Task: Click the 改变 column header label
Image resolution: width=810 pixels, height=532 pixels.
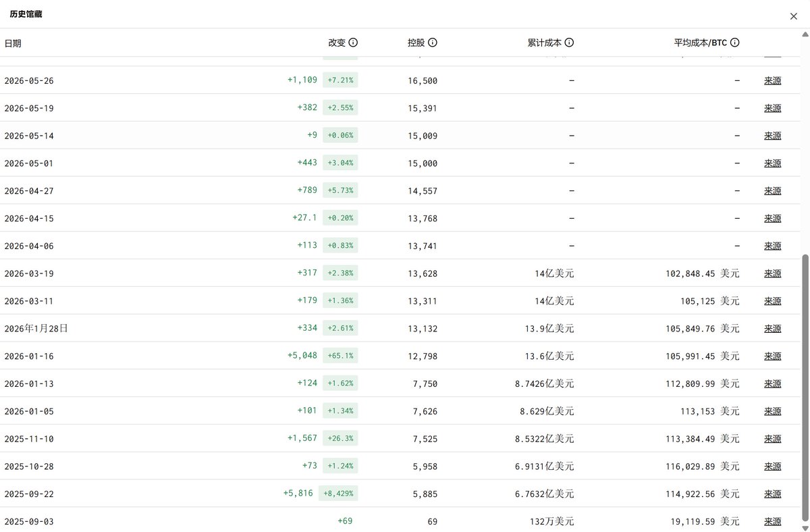Action: (337, 43)
